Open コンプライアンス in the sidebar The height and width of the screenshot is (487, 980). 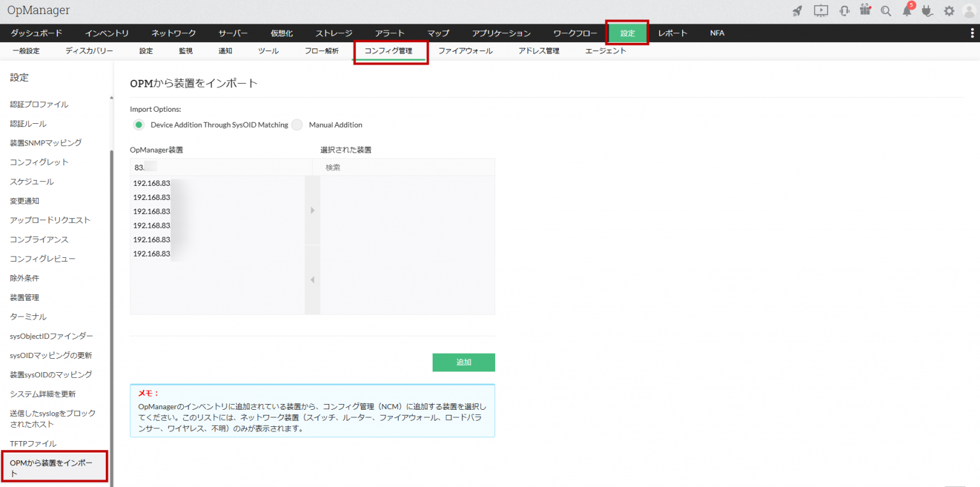pos(40,239)
